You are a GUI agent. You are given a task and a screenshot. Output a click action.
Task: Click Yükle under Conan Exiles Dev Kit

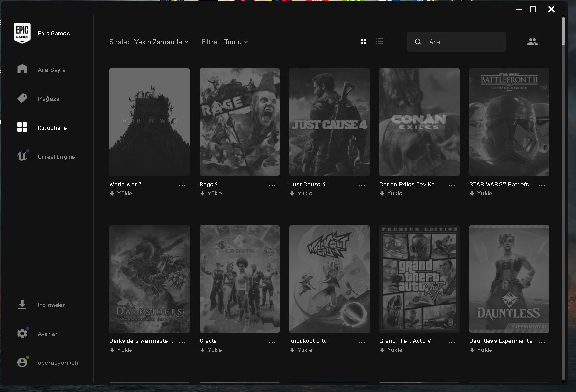coord(391,193)
